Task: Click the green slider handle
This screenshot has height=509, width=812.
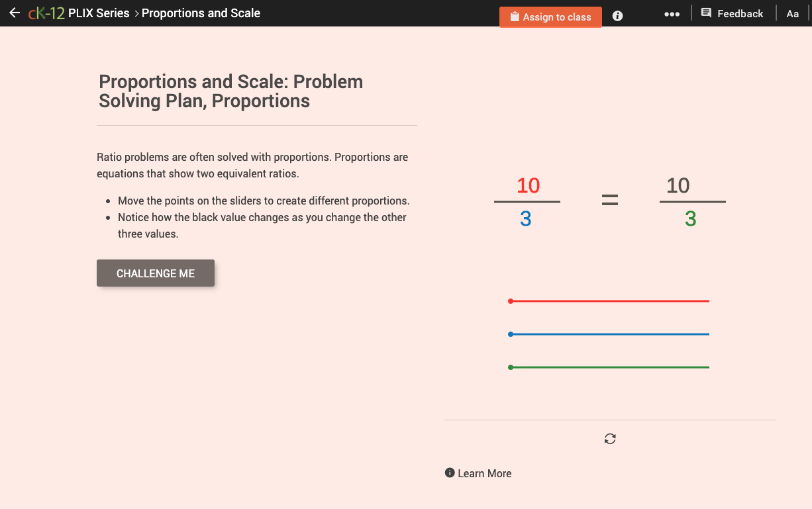Action: pos(510,367)
